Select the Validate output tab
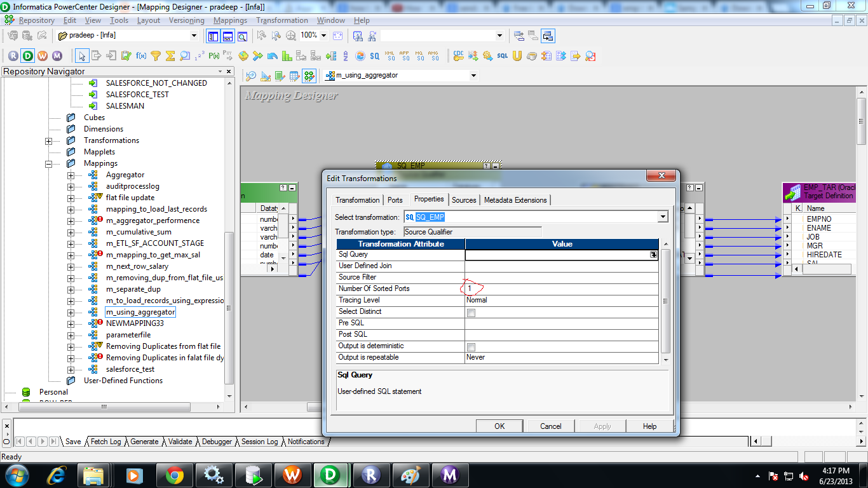868x488 pixels. point(180,442)
